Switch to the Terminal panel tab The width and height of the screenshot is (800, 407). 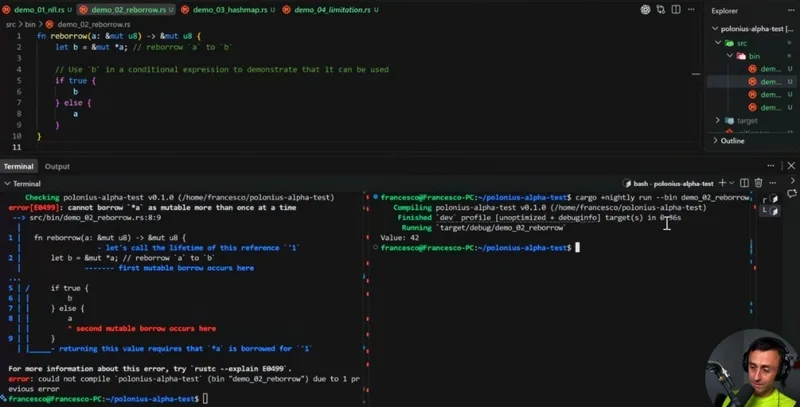point(18,166)
